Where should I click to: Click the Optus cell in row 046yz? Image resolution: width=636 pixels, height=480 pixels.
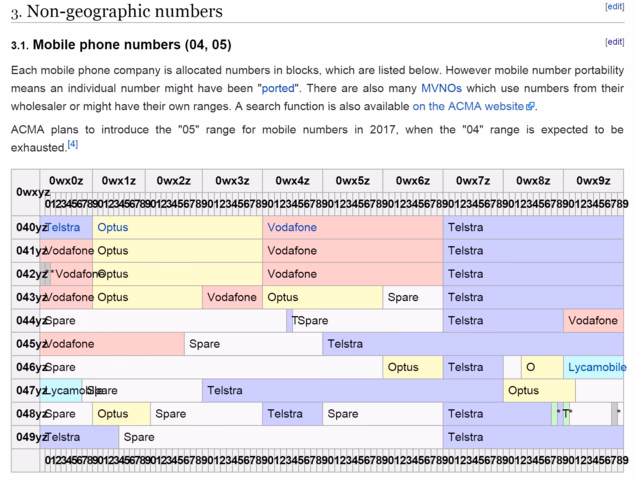pyautogui.click(x=413, y=368)
